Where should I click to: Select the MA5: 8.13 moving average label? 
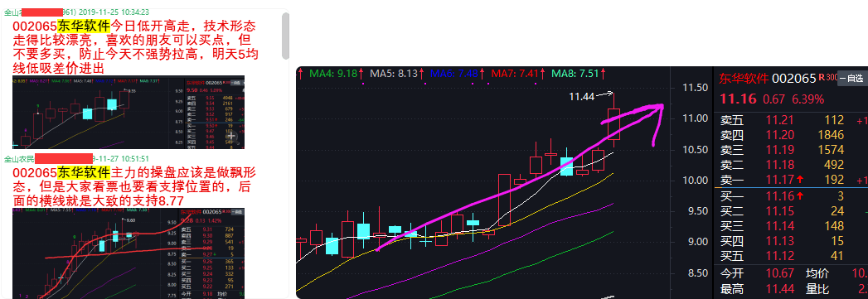pyautogui.click(x=394, y=73)
